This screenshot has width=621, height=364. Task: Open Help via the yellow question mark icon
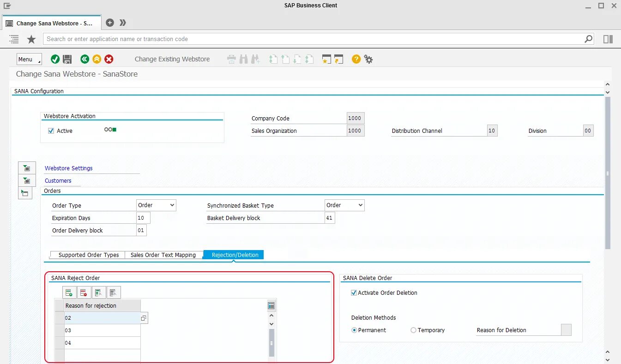[x=355, y=59]
